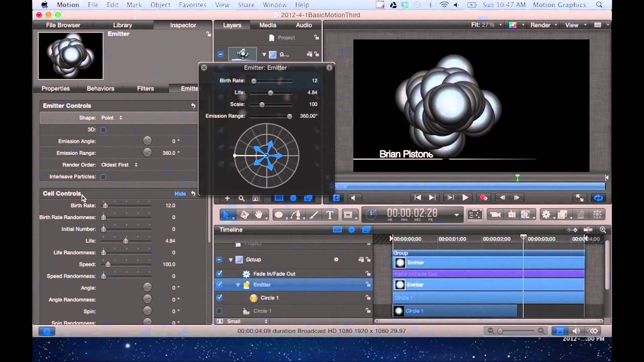644x362 pixels.
Task: Pick the Pan hand tool
Action: (x=259, y=215)
